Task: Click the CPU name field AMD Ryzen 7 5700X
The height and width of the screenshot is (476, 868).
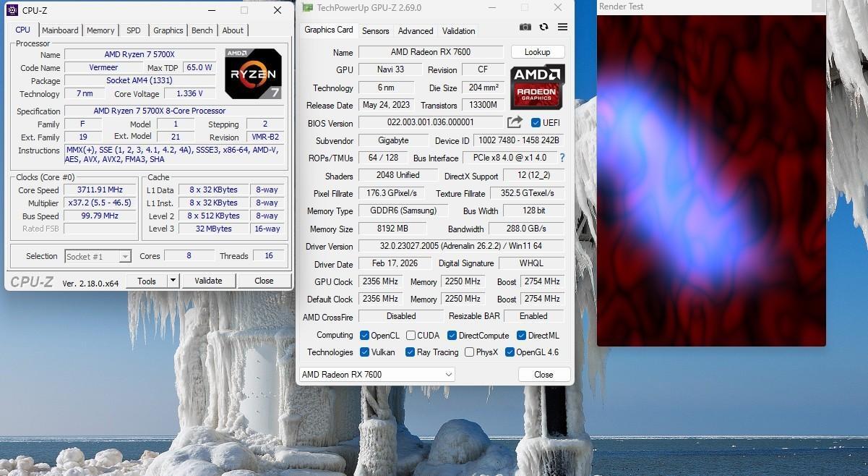Action: point(139,54)
